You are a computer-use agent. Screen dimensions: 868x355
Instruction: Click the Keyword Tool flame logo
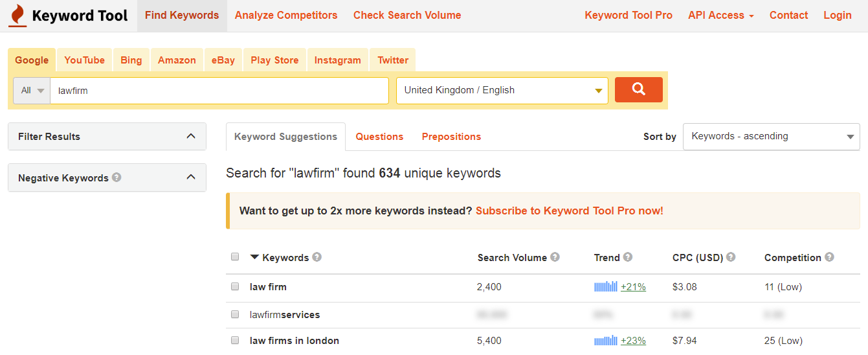point(17,16)
